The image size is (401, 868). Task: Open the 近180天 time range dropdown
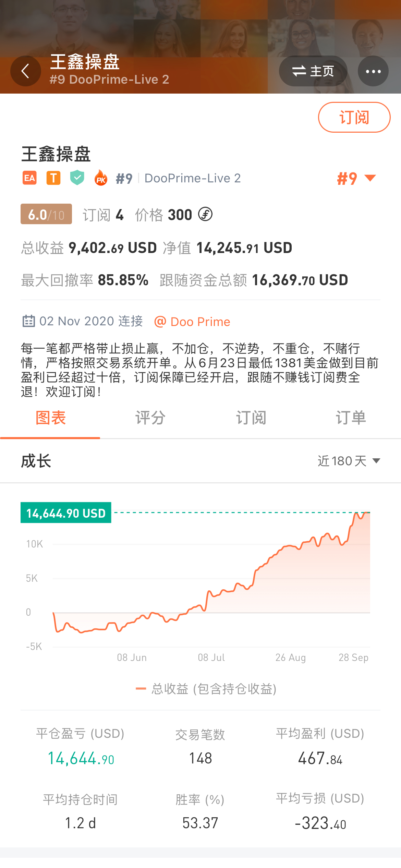pyautogui.click(x=349, y=461)
